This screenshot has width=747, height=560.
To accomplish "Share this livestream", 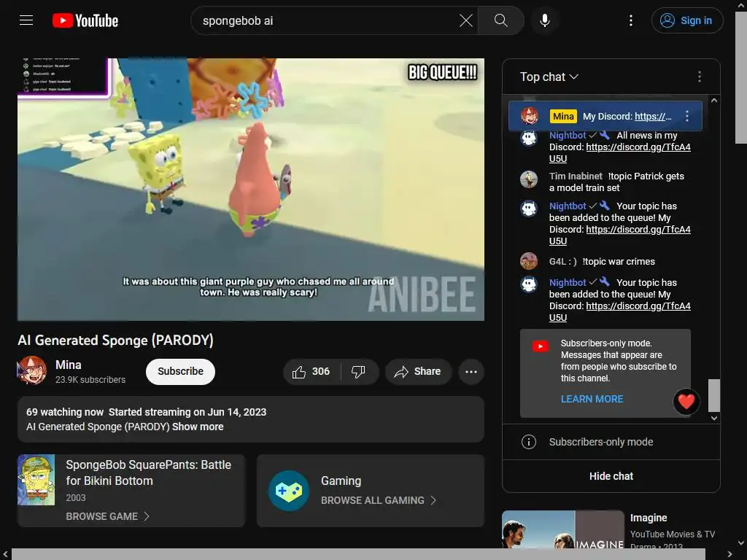I will [418, 371].
